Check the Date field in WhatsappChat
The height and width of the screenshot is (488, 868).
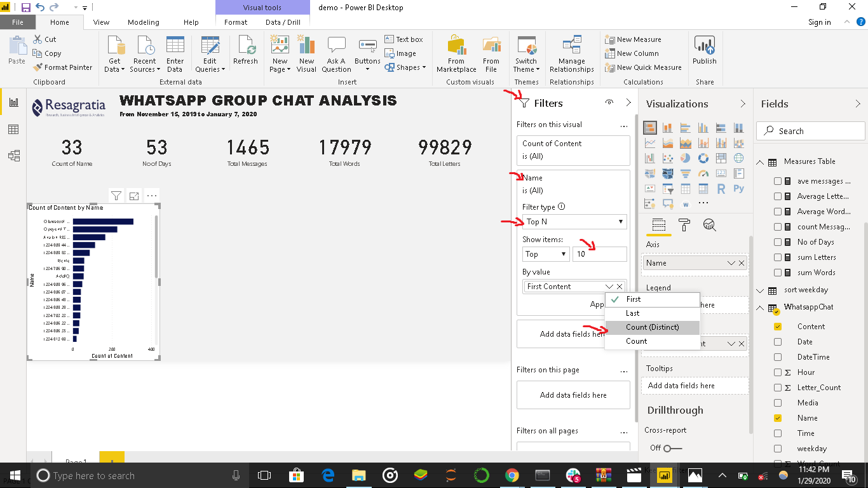coord(778,341)
